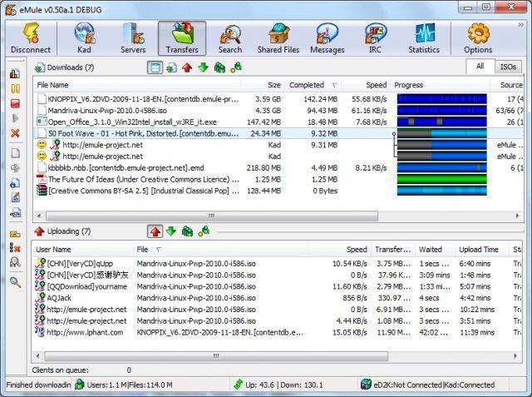The image size is (532, 397).
Task: Sort downloads by Size column header
Action: (264, 85)
